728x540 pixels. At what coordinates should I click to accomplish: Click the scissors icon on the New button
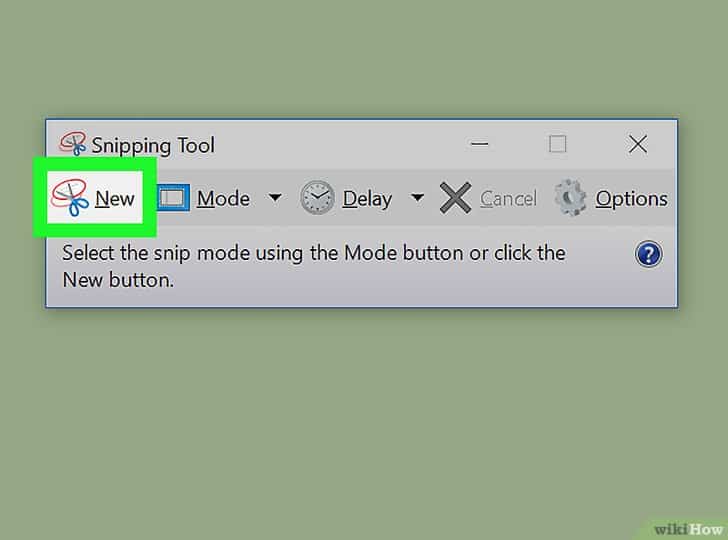tap(68, 198)
